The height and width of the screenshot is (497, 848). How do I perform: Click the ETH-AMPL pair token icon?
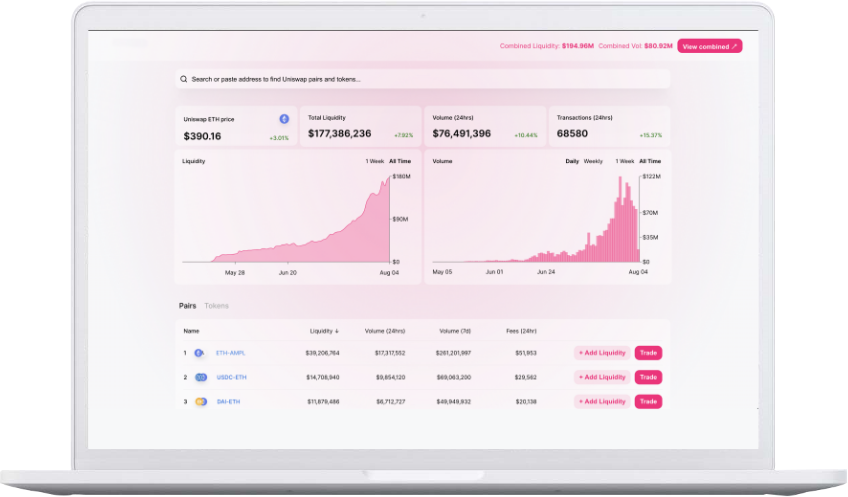pos(199,353)
